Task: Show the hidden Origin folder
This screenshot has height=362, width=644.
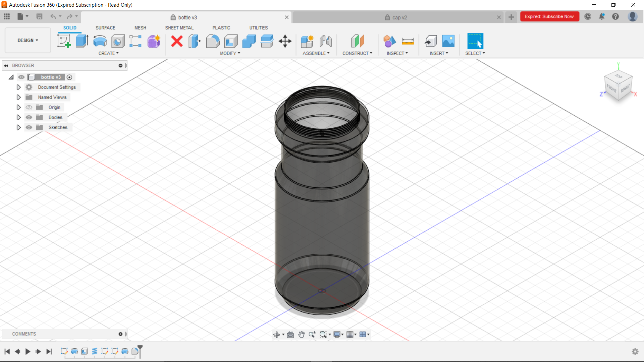Action: 29,107
